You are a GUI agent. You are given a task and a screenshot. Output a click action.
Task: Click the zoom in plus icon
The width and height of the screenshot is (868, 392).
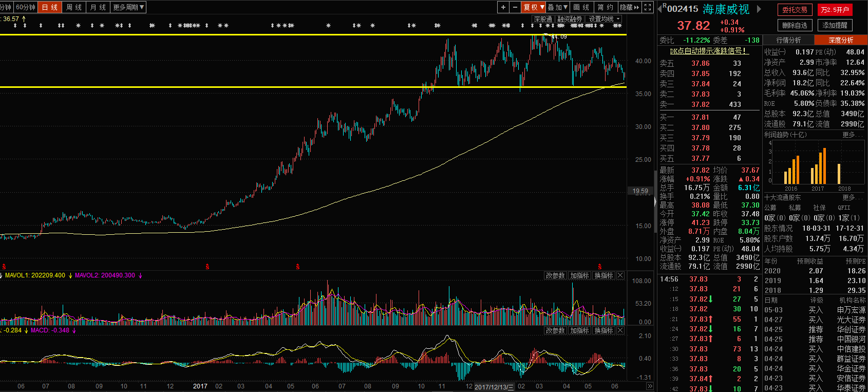(503, 7)
